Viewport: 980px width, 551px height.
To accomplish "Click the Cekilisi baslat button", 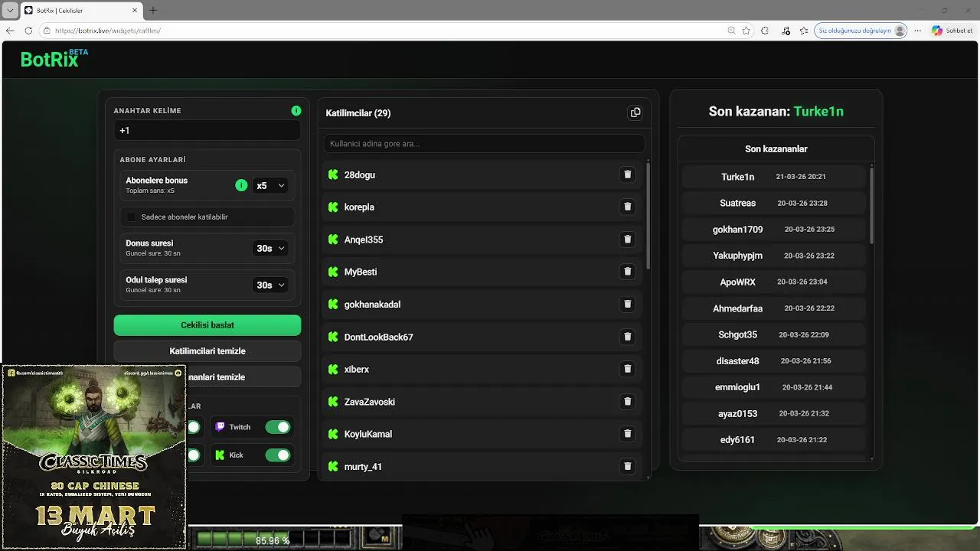I will click(207, 325).
